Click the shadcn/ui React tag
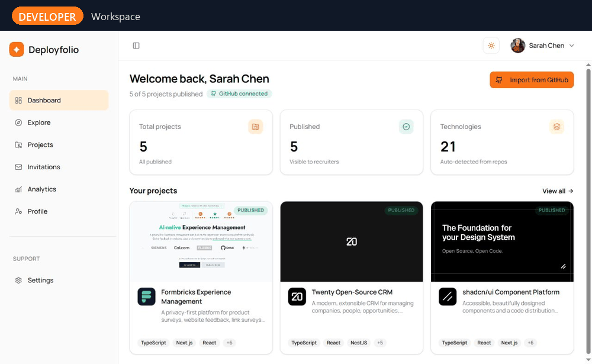592x364 pixels. tap(484, 343)
